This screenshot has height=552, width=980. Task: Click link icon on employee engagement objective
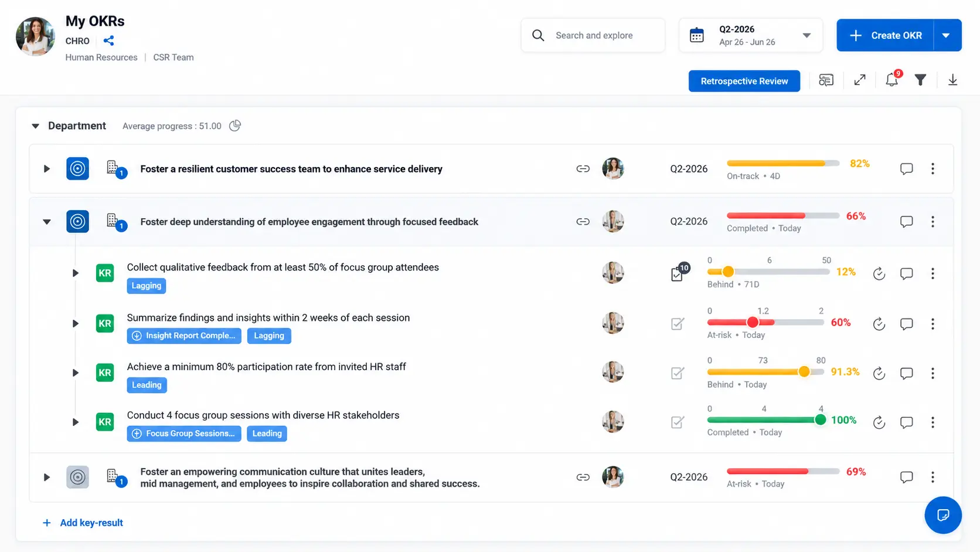583,222
